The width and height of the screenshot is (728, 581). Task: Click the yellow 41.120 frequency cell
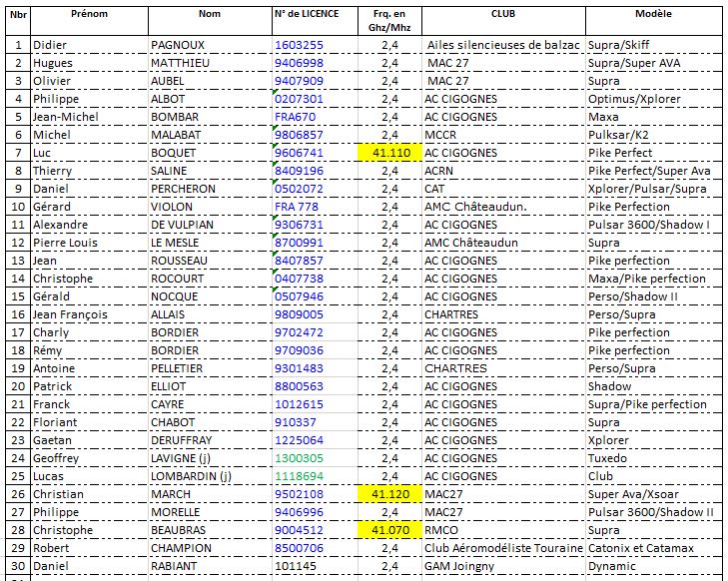click(390, 494)
